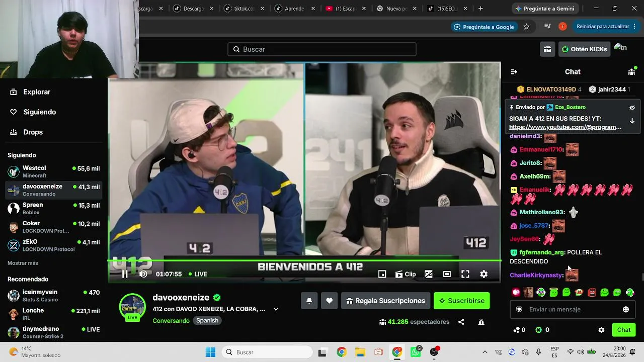Image resolution: width=644 pixels, height=362 pixels.
Task: Open chat settings gear icon
Action: 601,330
